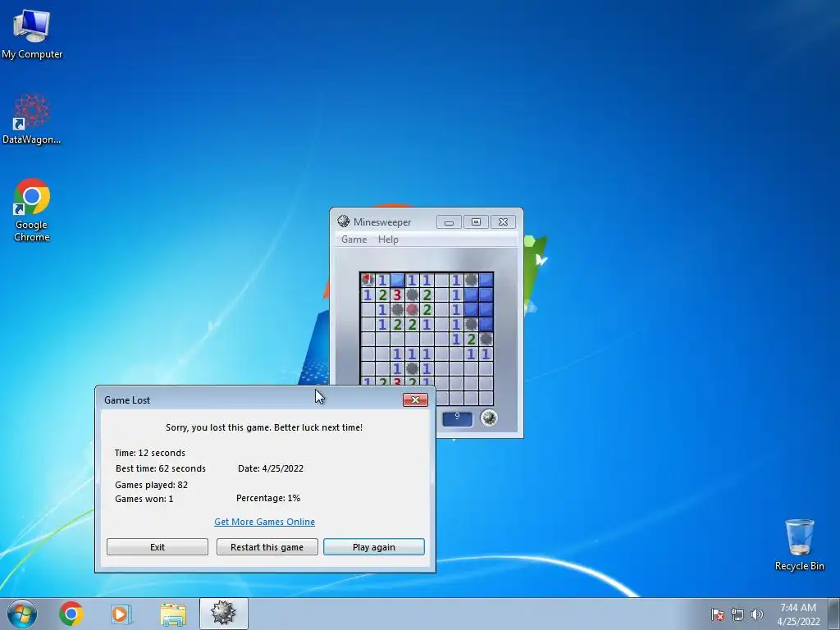
Task: Open the Game menu in Minesweeper
Action: pyautogui.click(x=354, y=240)
